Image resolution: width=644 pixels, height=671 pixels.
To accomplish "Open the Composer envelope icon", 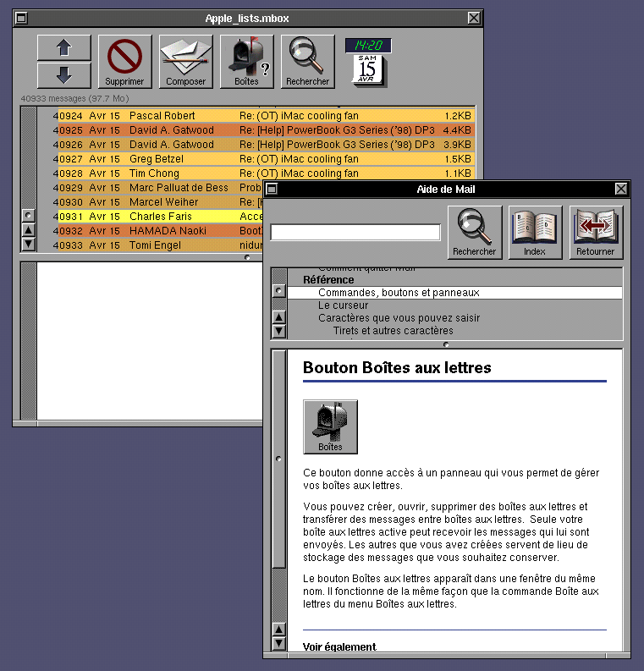I will point(185,62).
